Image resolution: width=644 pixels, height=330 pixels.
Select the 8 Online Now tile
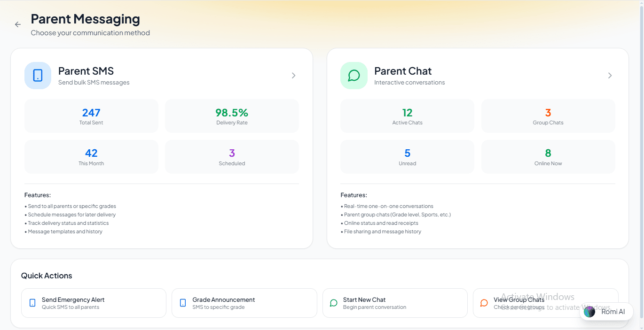coord(548,157)
